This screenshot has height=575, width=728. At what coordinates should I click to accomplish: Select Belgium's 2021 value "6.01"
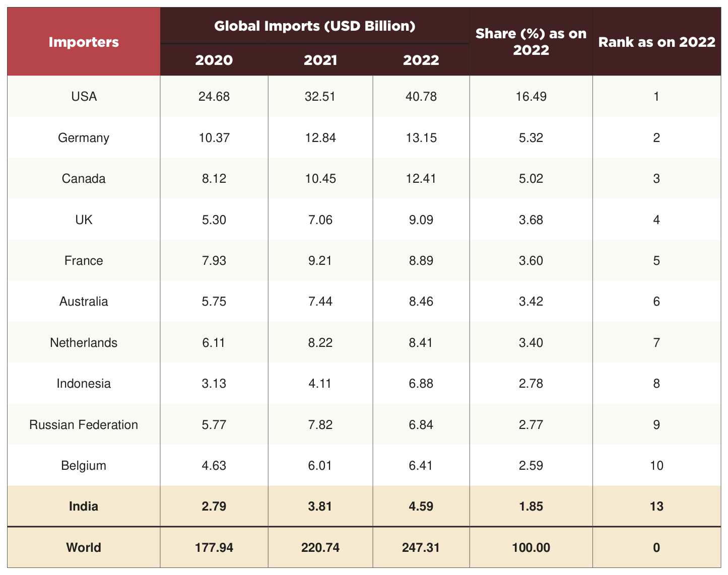tap(320, 465)
